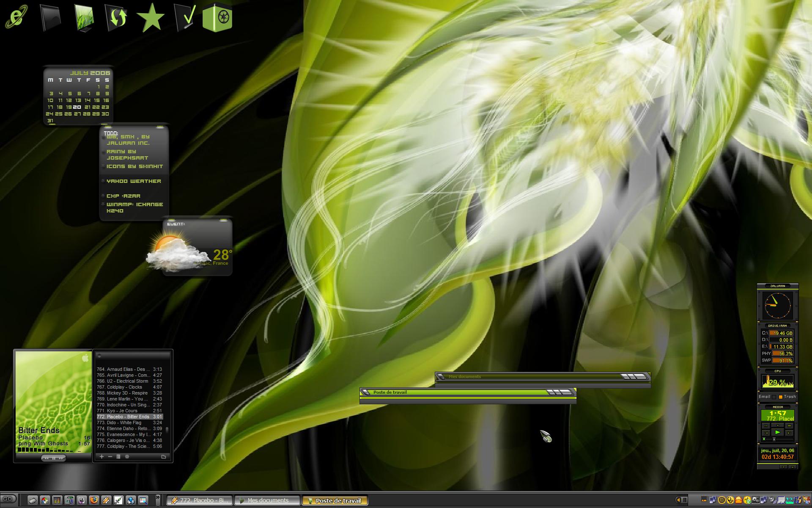This screenshot has width=812, height=508.
Task: Click the green star dock icon
Action: click(151, 18)
